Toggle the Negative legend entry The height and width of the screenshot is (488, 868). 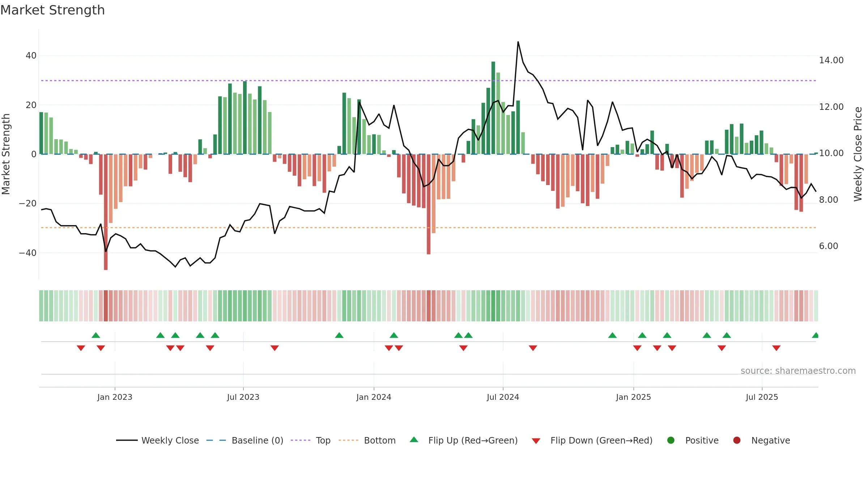[x=761, y=440]
